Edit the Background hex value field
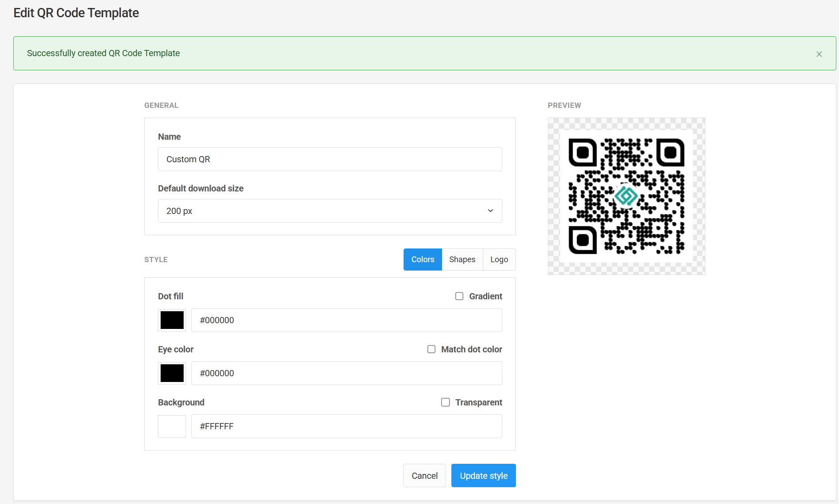This screenshot has width=839, height=504. 346,426
